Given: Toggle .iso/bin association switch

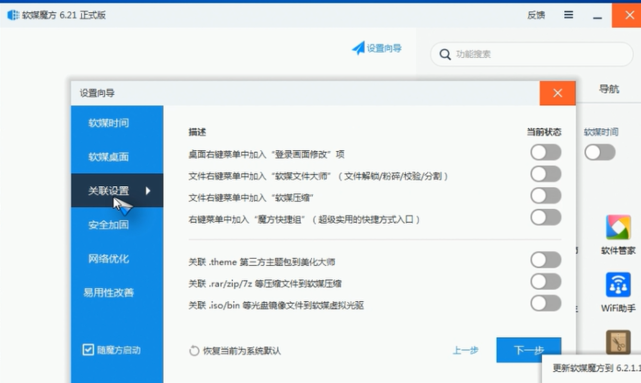Looking at the screenshot, I should pyautogui.click(x=546, y=303).
